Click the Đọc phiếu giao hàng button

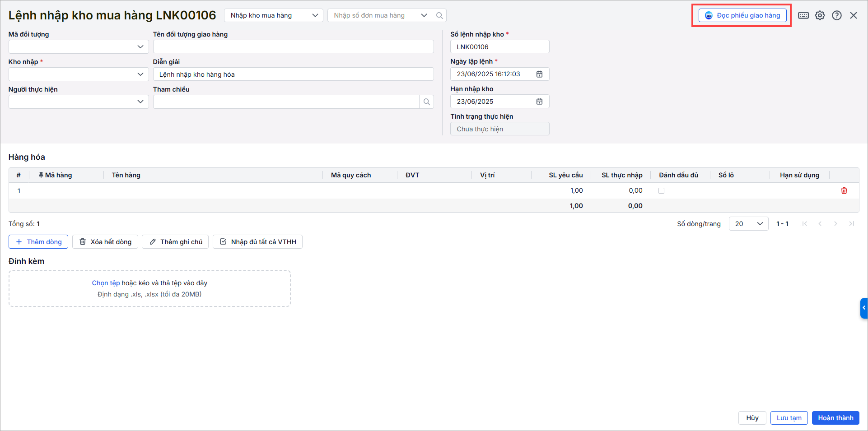742,15
